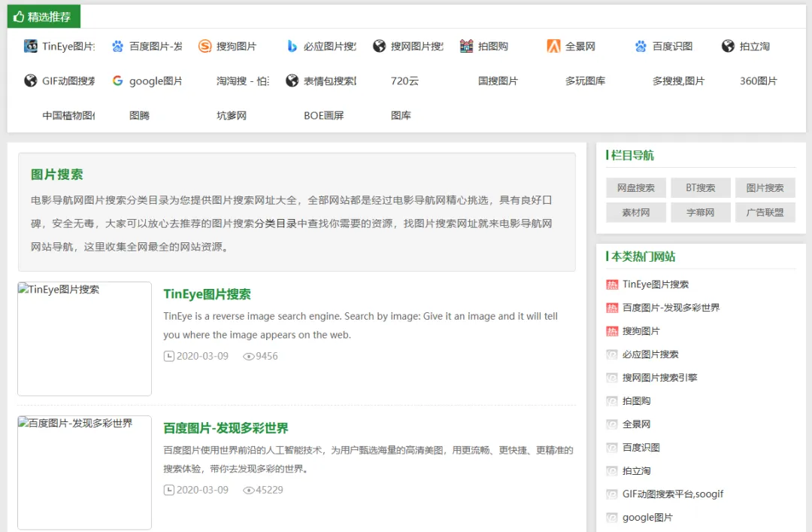The height and width of the screenshot is (532, 812).
Task: Select the 图片搜索 category button
Action: tap(765, 187)
